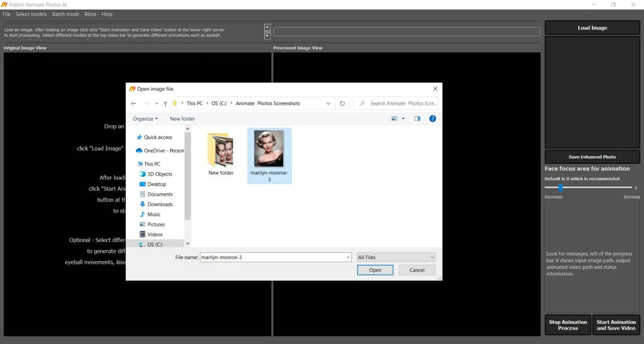Click the Back arrow in file dialog

[x=133, y=103]
